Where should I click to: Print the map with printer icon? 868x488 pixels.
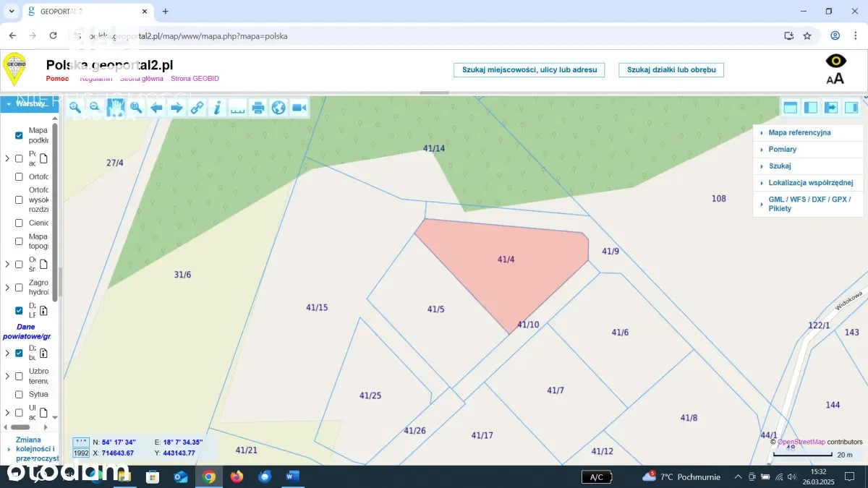click(258, 108)
